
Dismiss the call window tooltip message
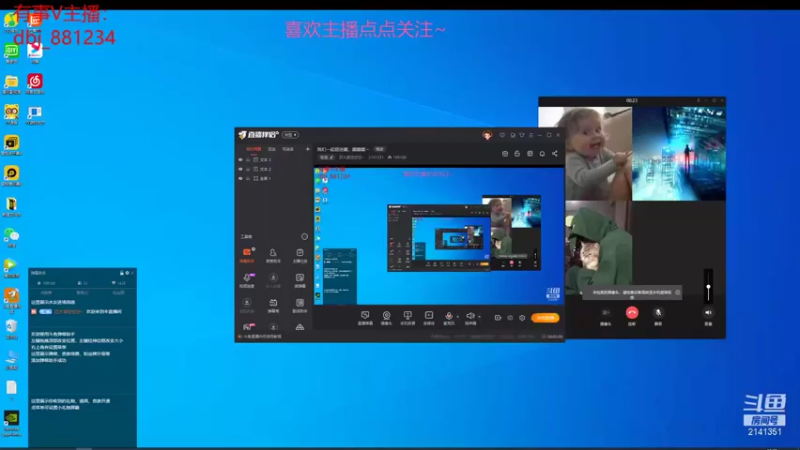coord(678,292)
